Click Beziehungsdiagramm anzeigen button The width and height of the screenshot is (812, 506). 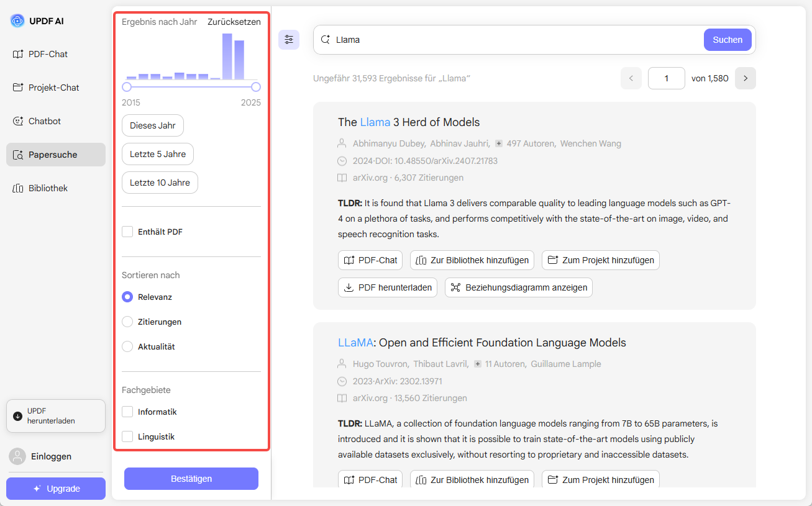[519, 287]
